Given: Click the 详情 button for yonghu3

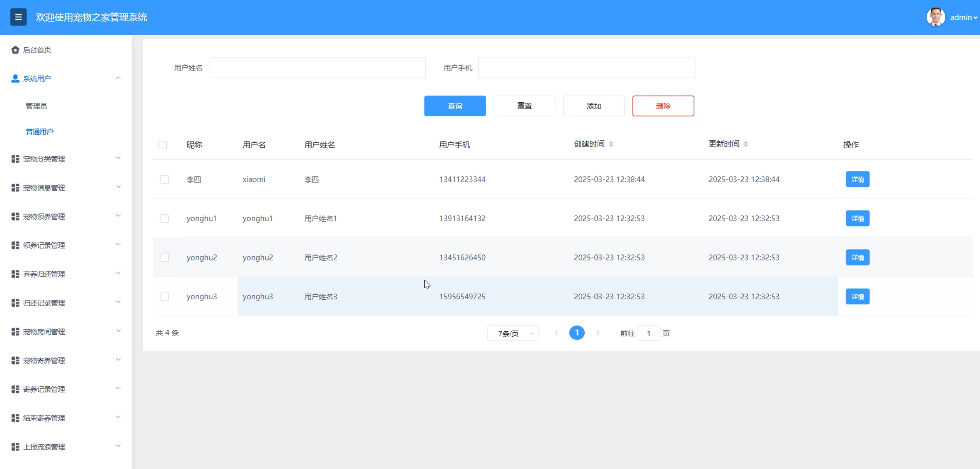Looking at the screenshot, I should tap(857, 297).
